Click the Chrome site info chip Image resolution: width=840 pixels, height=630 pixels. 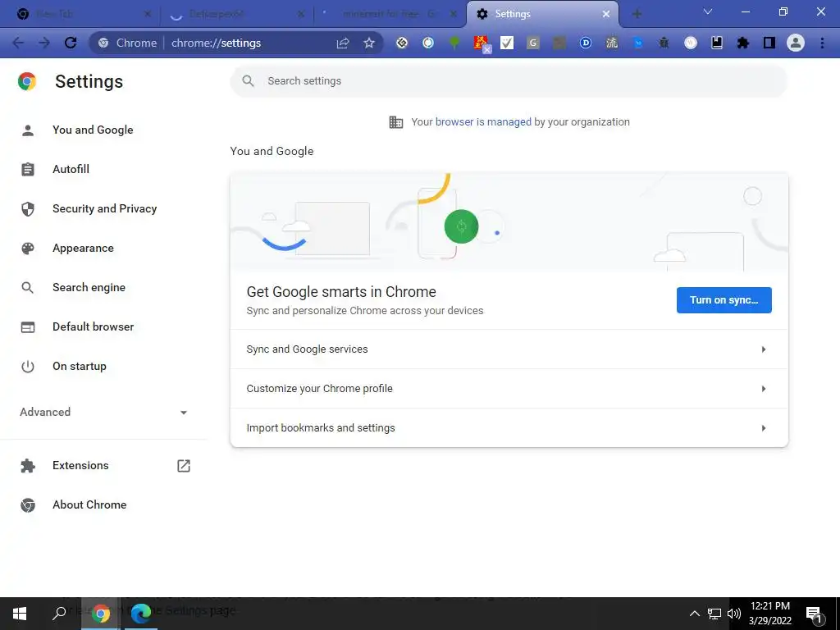(x=127, y=43)
